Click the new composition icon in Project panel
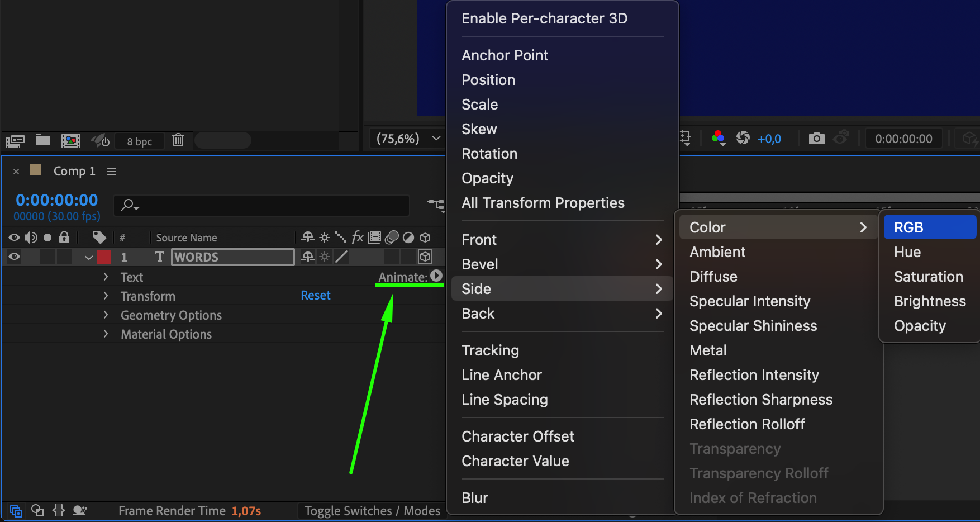980x522 pixels. [71, 140]
